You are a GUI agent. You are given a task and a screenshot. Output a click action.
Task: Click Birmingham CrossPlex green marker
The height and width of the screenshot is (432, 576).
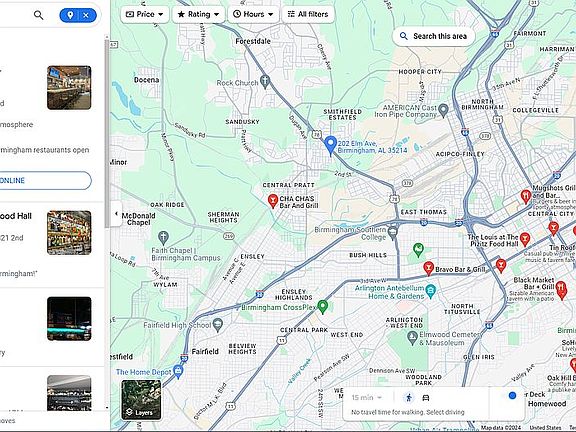[x=323, y=307]
